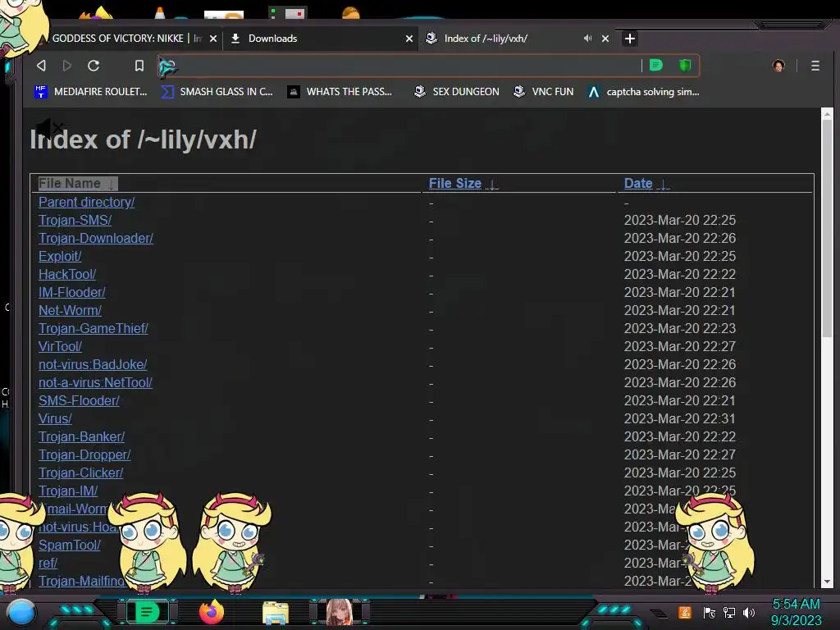The height and width of the screenshot is (630, 840).
Task: Open the Parent directory/ link
Action: (86, 202)
